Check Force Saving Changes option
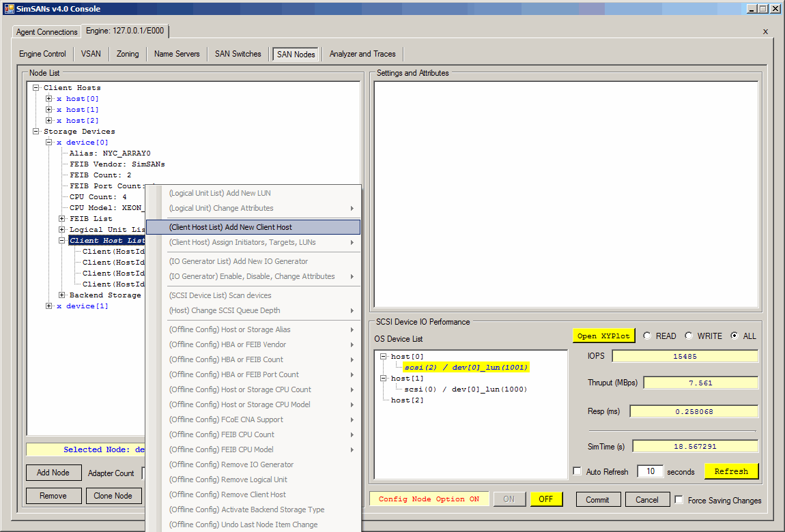 679,500
